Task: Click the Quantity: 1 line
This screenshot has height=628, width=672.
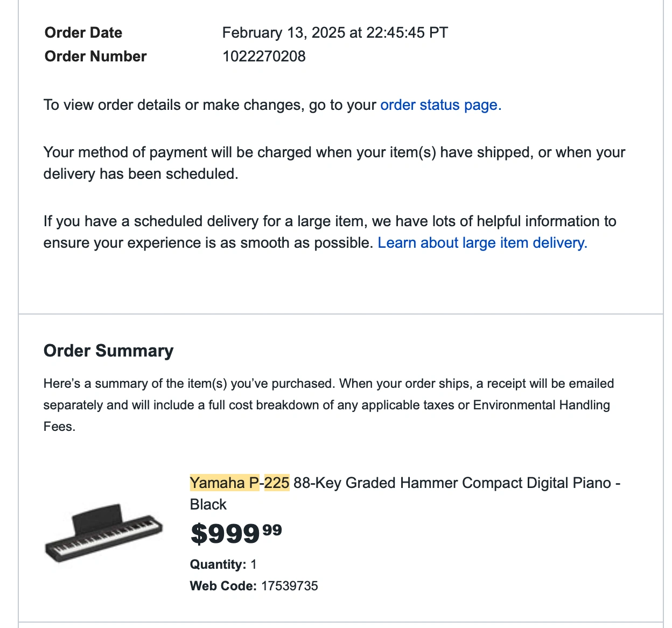Action: click(x=223, y=564)
